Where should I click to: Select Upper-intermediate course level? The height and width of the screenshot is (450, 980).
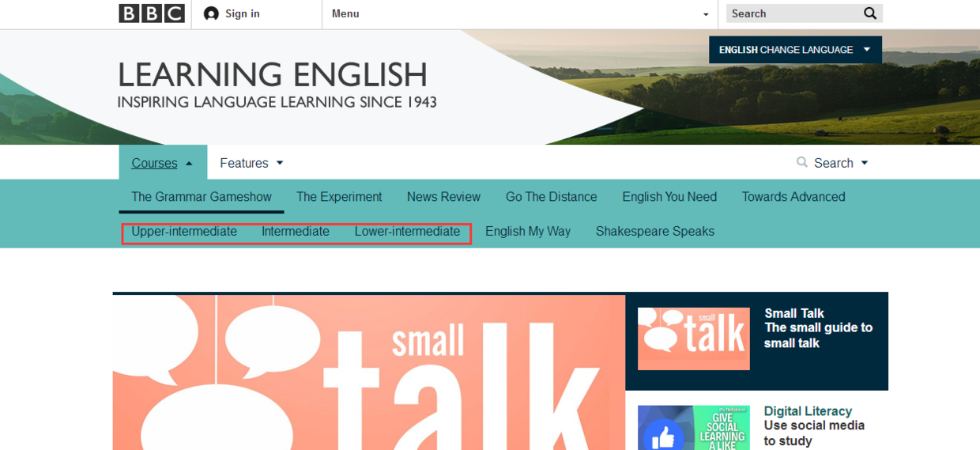coord(184,232)
